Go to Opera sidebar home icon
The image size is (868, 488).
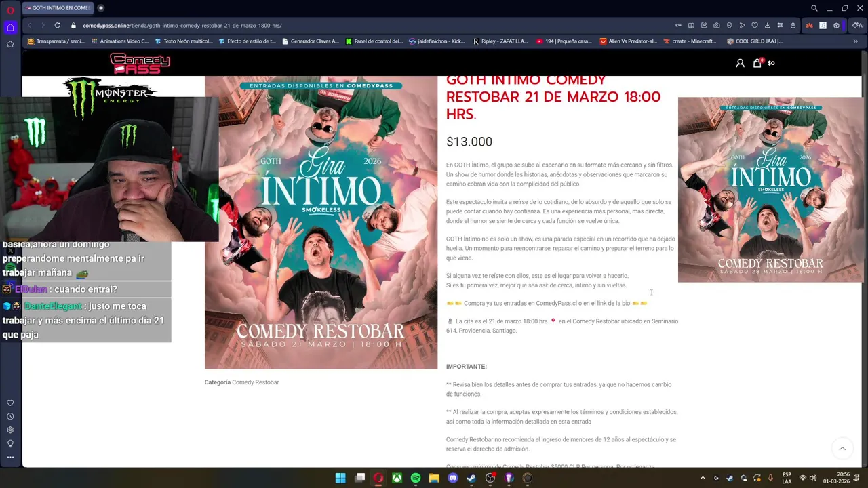point(10,28)
